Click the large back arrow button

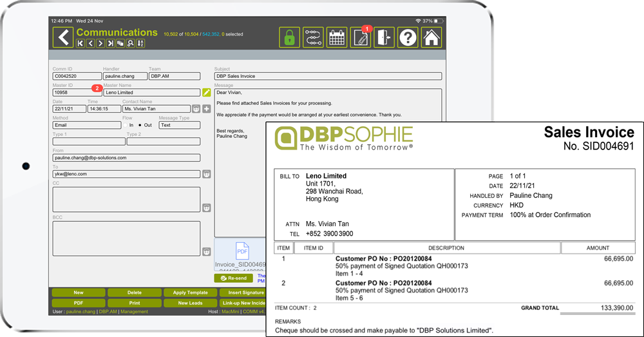62,37
